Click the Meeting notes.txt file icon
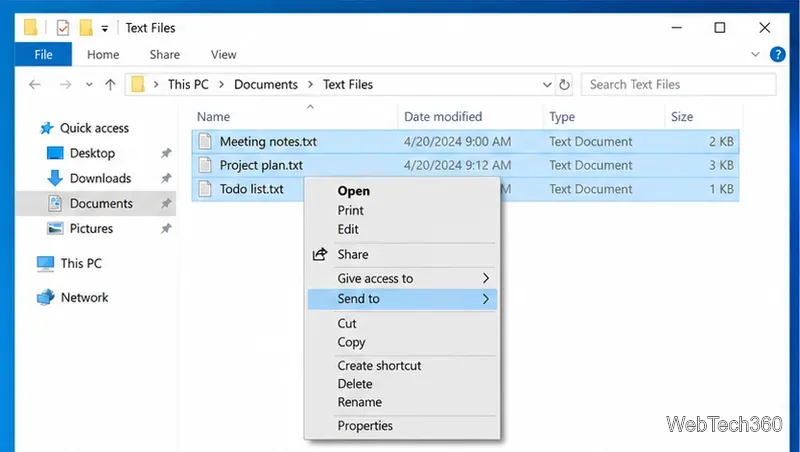800x452 pixels. click(x=205, y=141)
